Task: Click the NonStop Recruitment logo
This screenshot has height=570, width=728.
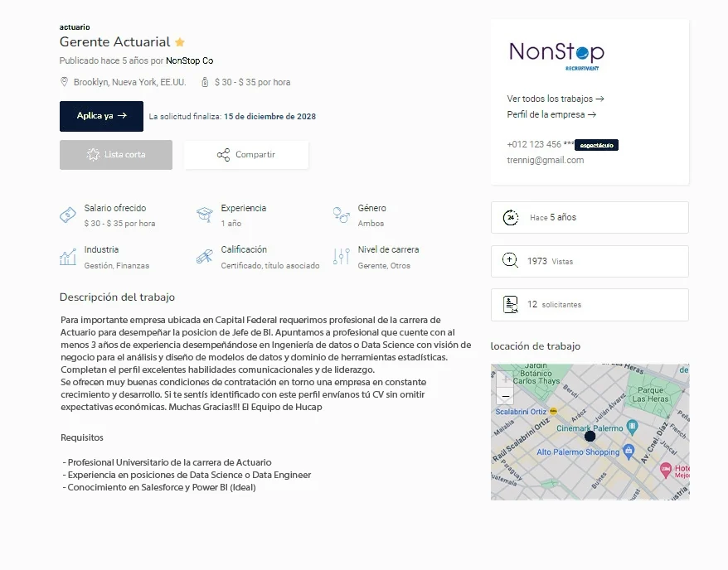Action: click(556, 55)
